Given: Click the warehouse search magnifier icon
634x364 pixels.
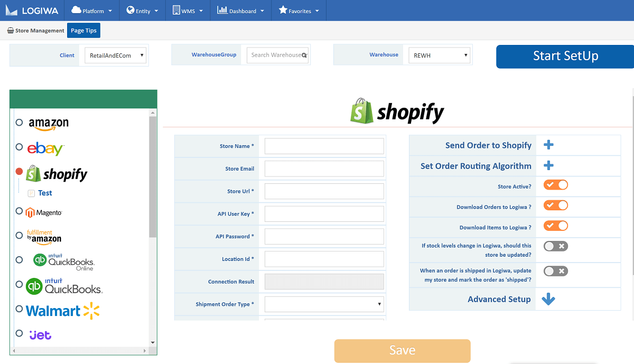Looking at the screenshot, I should coord(304,55).
